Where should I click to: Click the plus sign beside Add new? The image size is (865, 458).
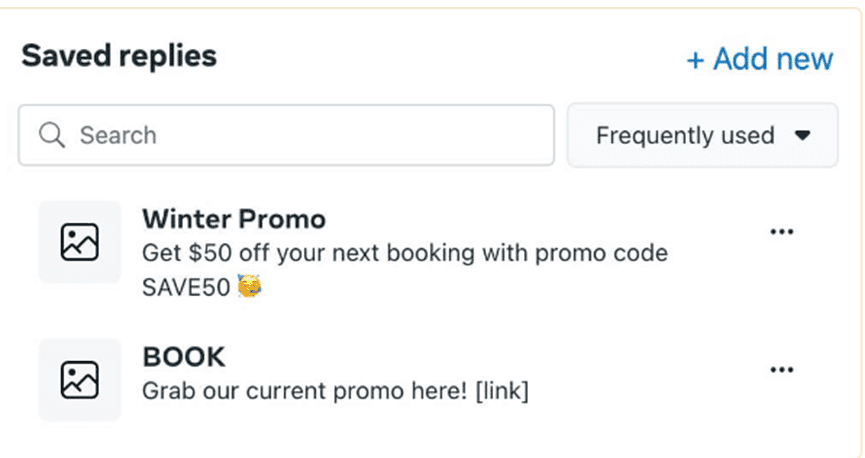coord(696,60)
